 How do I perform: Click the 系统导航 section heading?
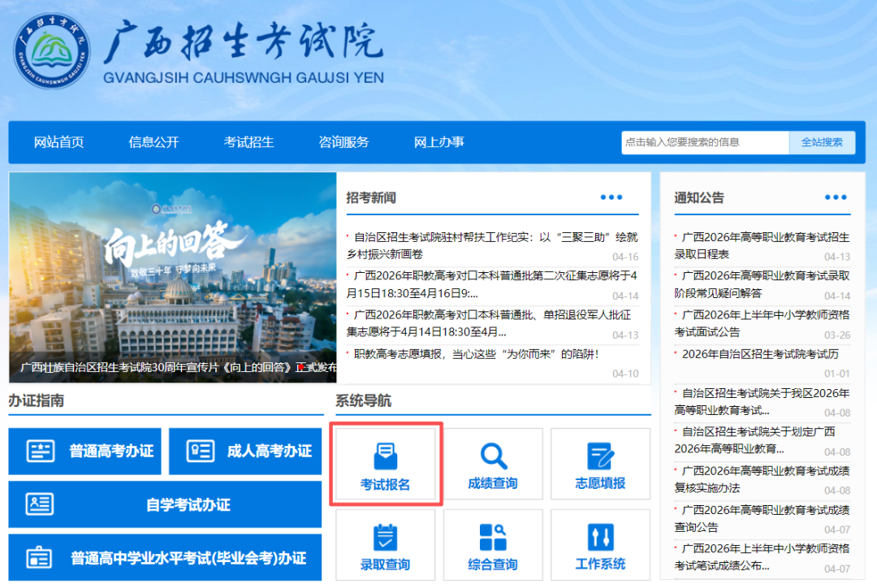pyautogui.click(x=364, y=400)
